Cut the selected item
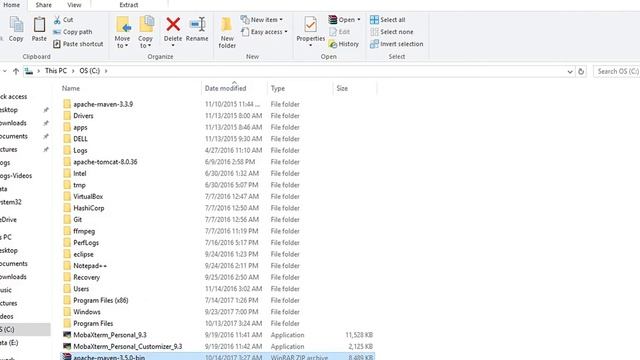This screenshot has width=640, height=360. 63,20
